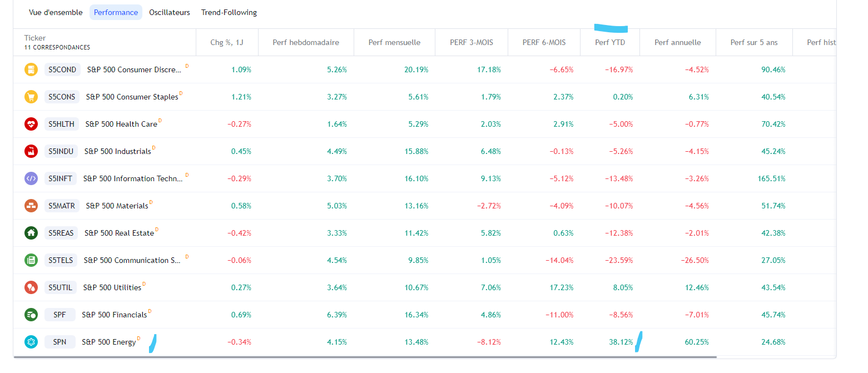Viewport: 868px width, 373px height.
Task: Click the S5HLTH Health Care heart icon
Action: (31, 124)
